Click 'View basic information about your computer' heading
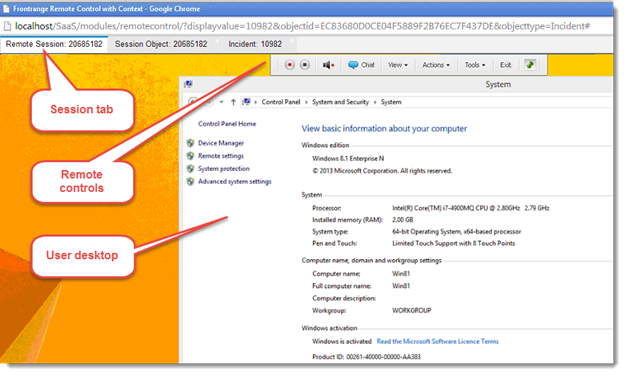The height and width of the screenshot is (374, 624). (384, 129)
